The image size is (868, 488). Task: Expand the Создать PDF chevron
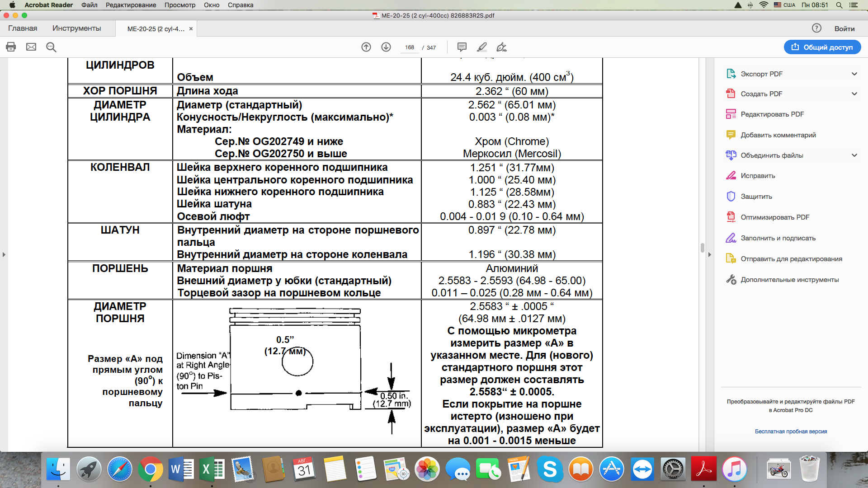pos(854,94)
